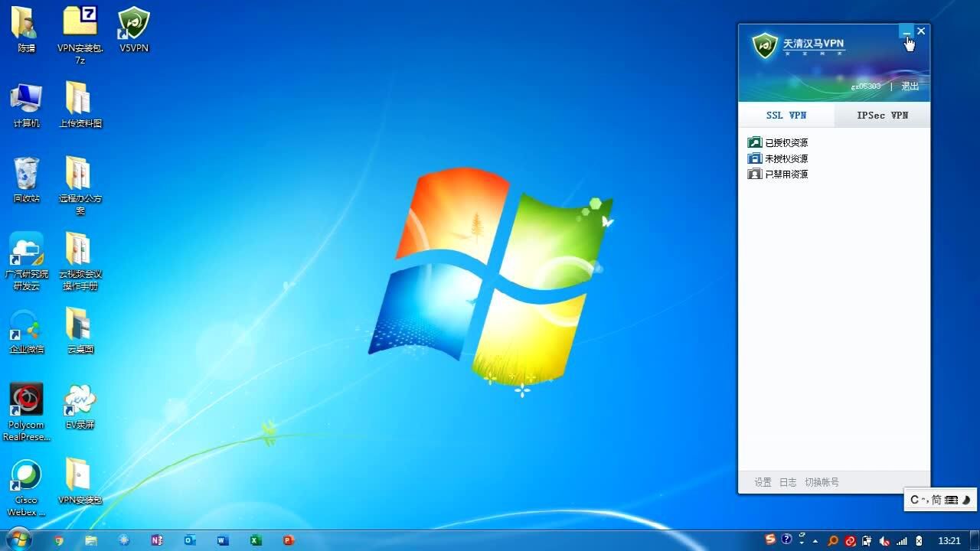
Task: Select the 远程办公方案 folder
Action: (x=80, y=186)
